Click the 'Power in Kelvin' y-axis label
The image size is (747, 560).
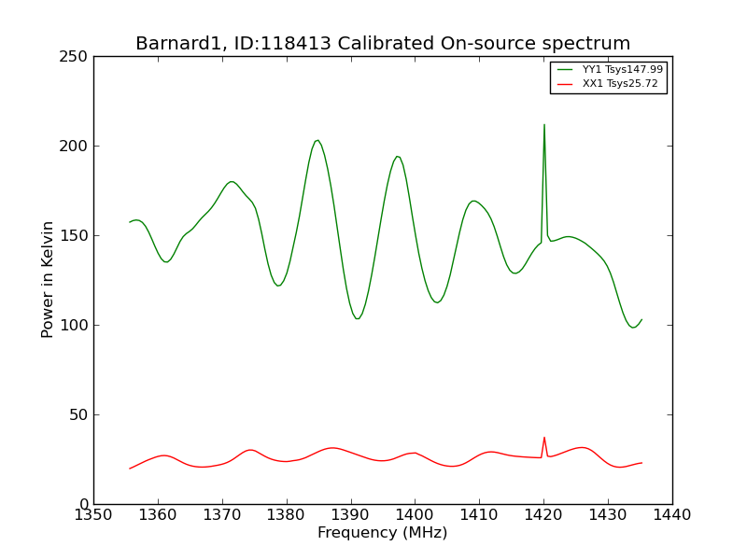(47, 280)
